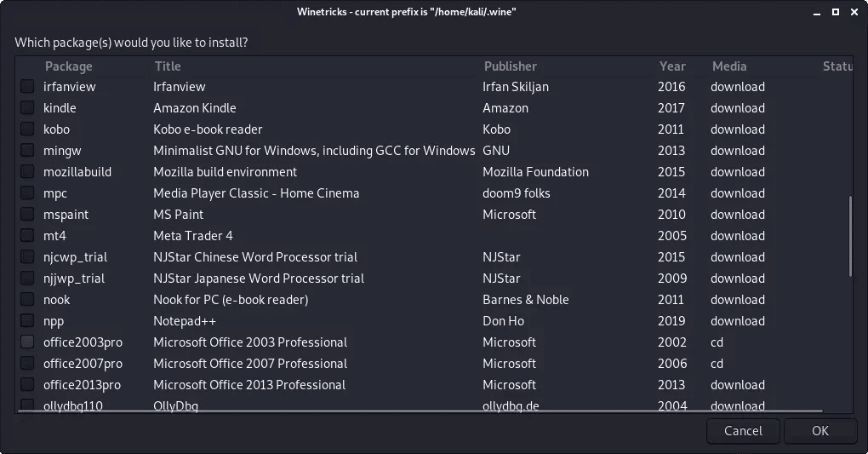Sort by the Package column header
868x454 pixels.
[68, 66]
